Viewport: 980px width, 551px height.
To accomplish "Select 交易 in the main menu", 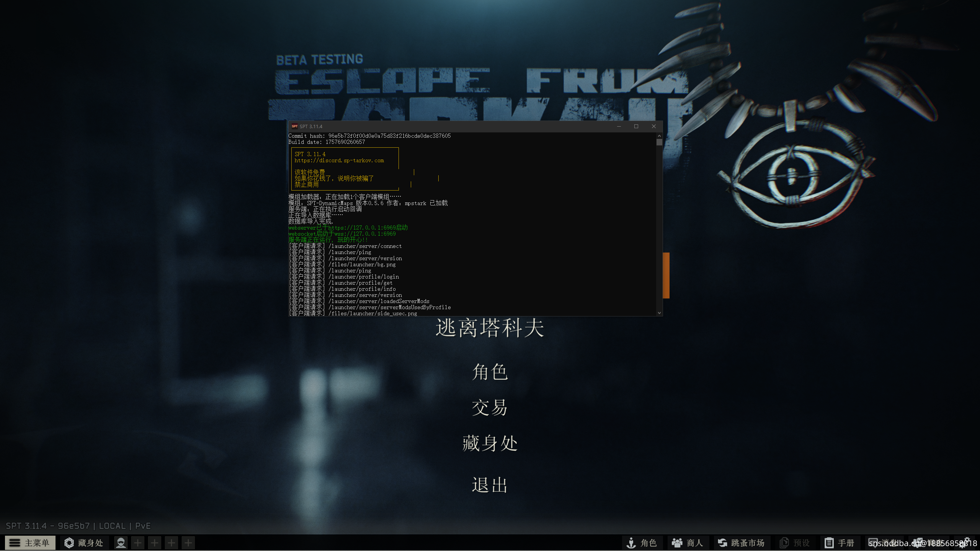I will [x=490, y=408].
